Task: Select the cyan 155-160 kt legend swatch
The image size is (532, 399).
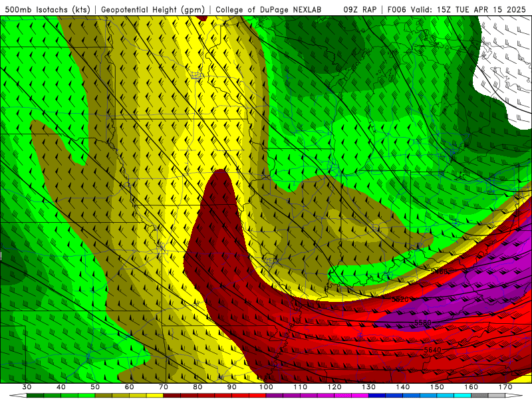Action: click(462, 396)
